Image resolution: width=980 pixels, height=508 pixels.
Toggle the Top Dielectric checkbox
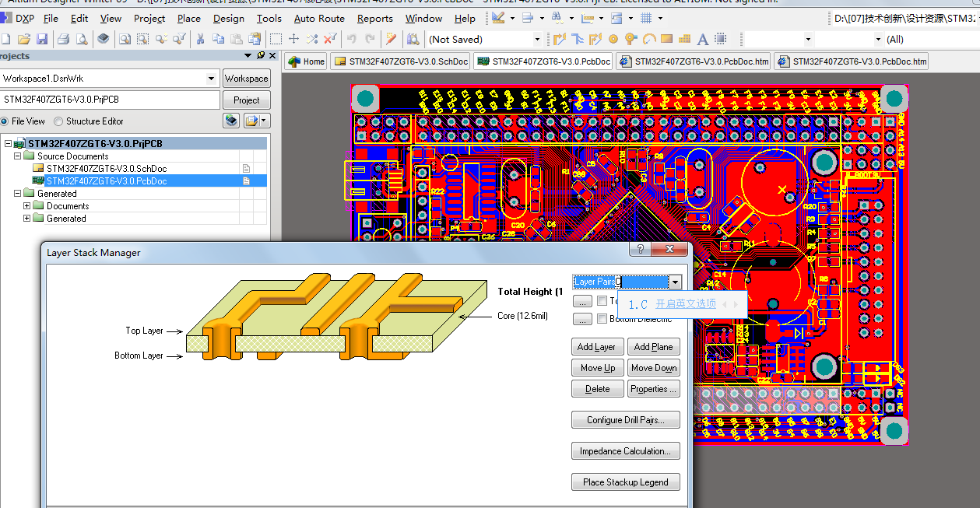(x=602, y=300)
